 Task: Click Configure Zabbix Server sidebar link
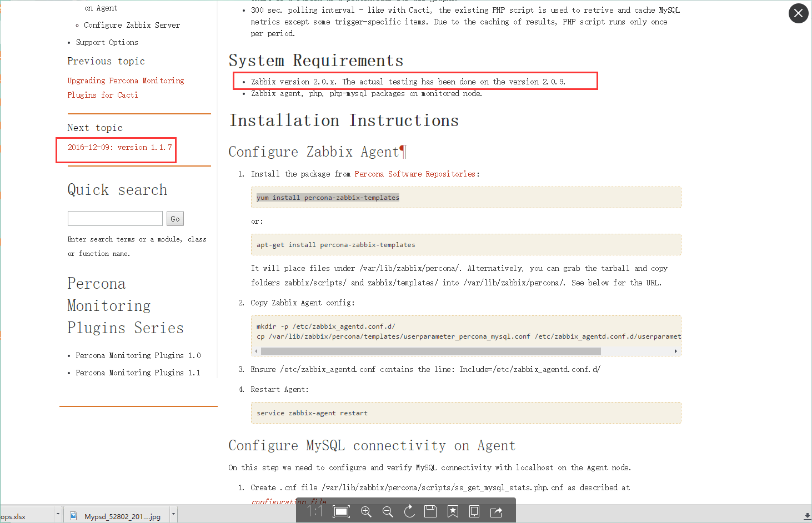(132, 25)
